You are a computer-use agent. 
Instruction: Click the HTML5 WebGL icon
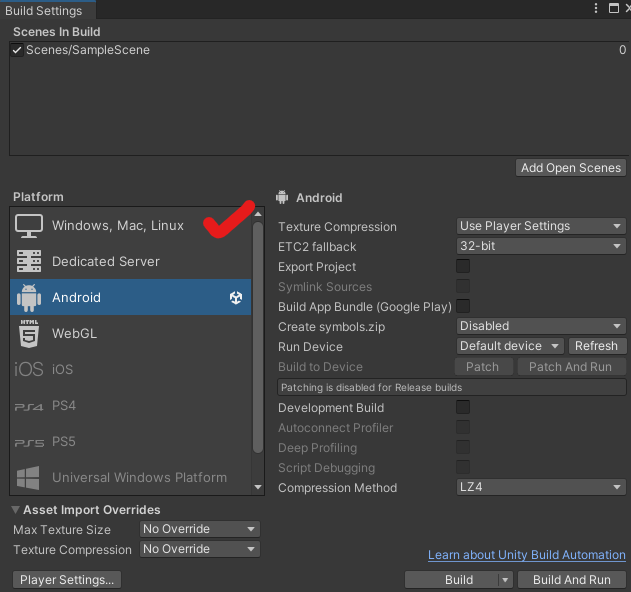click(29, 333)
